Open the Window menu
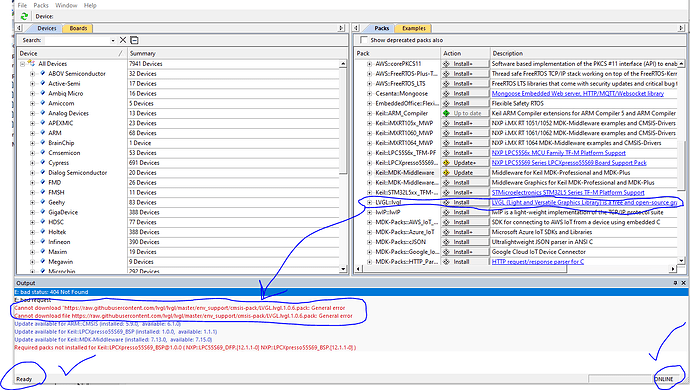Image resolution: width=690 pixels, height=390 pixels. tap(66, 5)
